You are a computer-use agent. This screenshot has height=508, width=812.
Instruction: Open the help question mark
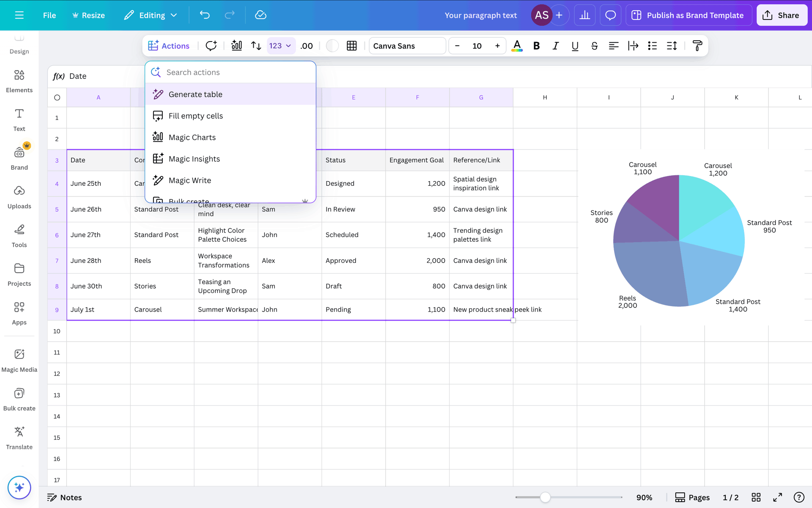(799, 497)
